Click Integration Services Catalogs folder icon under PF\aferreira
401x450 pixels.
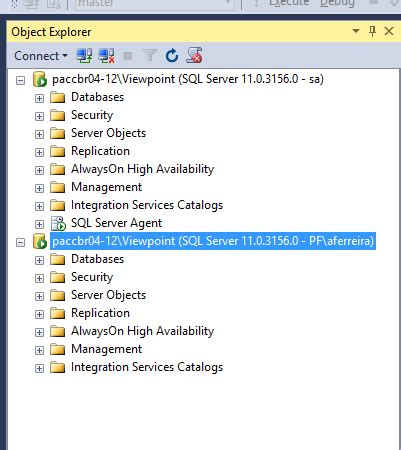58,367
